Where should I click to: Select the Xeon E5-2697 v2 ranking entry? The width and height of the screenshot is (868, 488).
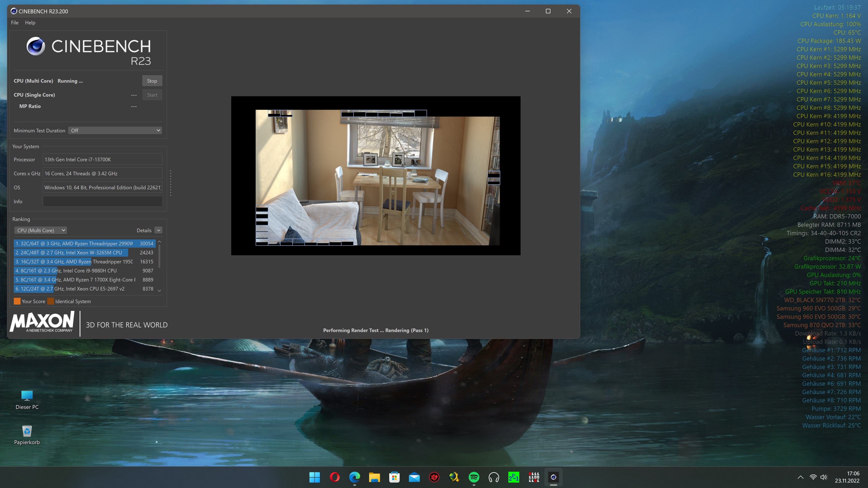click(85, 289)
